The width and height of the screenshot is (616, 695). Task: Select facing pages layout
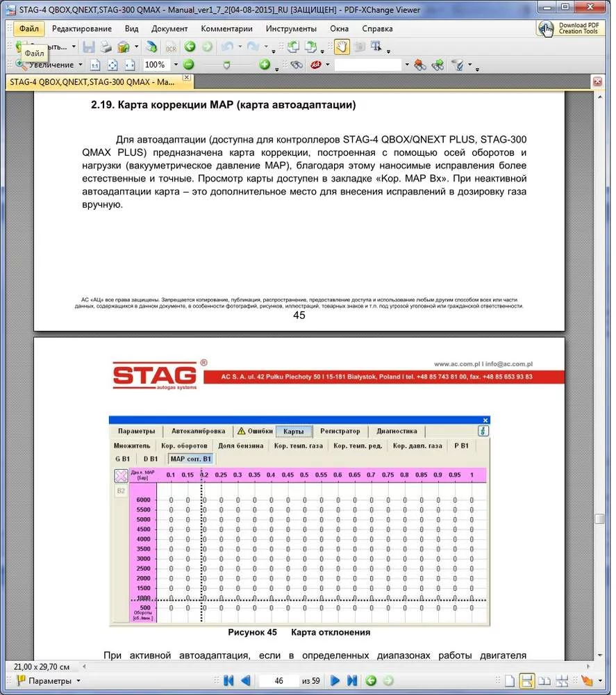coord(544,681)
